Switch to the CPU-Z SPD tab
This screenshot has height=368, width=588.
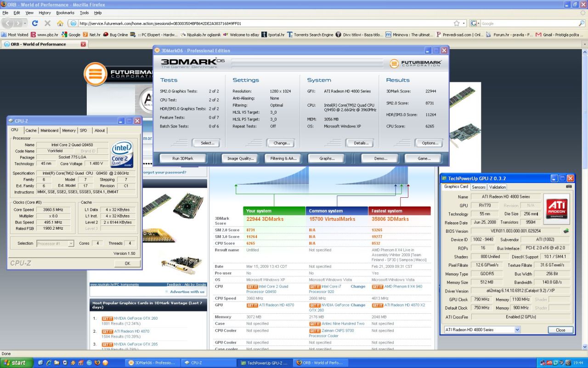(83, 130)
